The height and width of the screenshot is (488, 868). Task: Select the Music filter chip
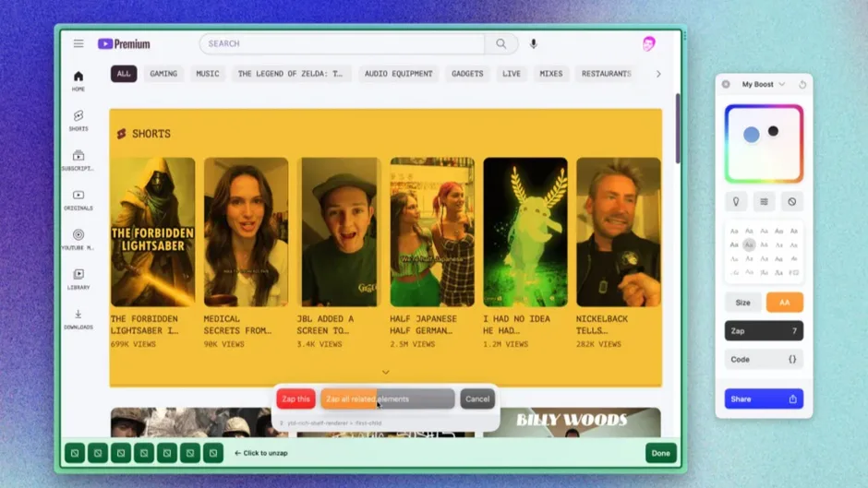208,74
